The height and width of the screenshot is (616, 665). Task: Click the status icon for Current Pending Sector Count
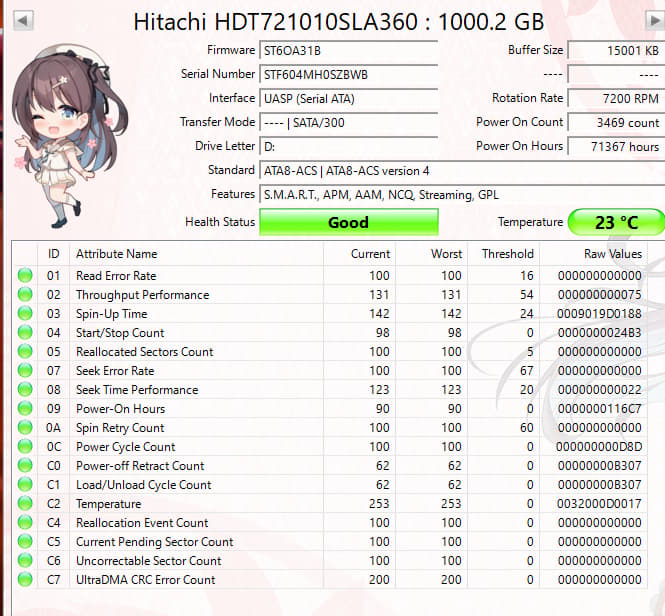point(25,541)
